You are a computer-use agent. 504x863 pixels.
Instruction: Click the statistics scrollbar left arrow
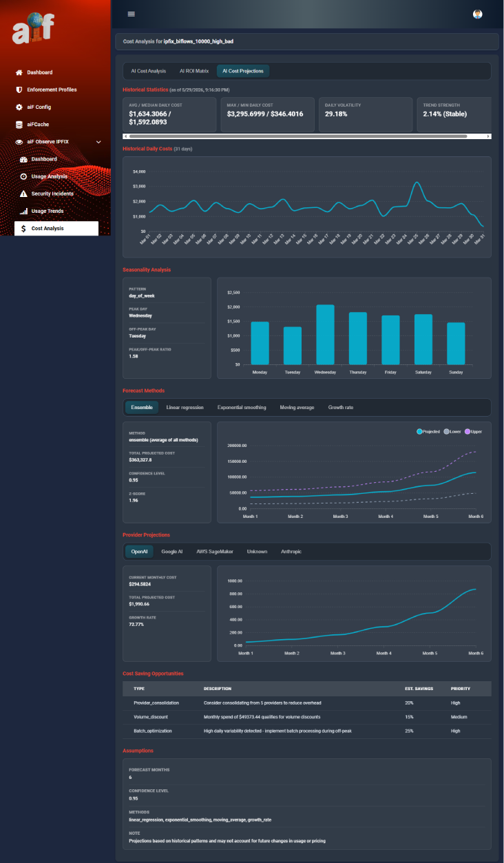tap(125, 136)
